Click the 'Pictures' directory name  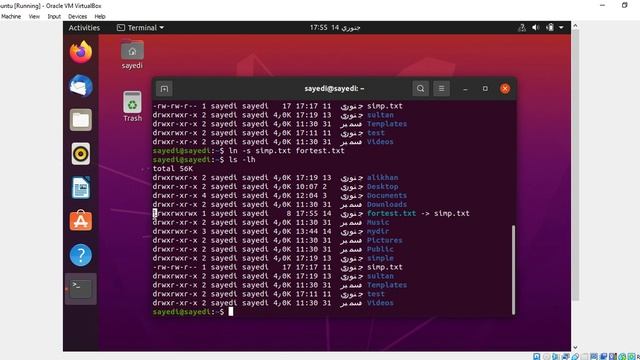click(x=384, y=240)
